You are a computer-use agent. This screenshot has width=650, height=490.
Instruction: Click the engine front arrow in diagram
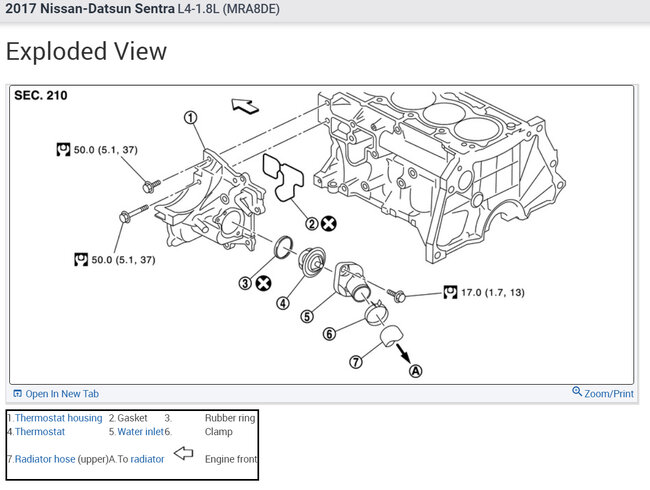(245, 106)
